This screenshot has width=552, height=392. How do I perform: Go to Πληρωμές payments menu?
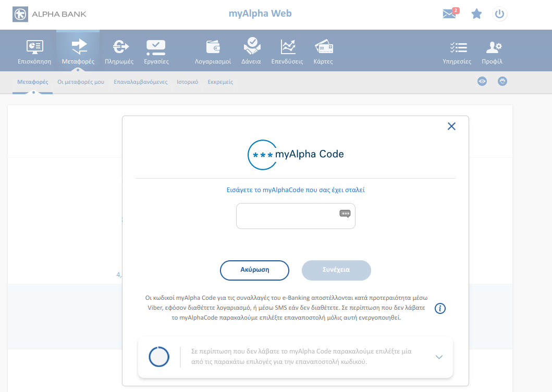pyautogui.click(x=119, y=52)
